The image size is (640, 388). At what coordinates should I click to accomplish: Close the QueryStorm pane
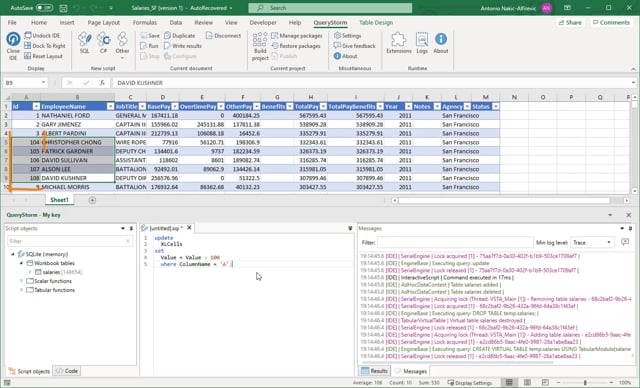point(629,215)
